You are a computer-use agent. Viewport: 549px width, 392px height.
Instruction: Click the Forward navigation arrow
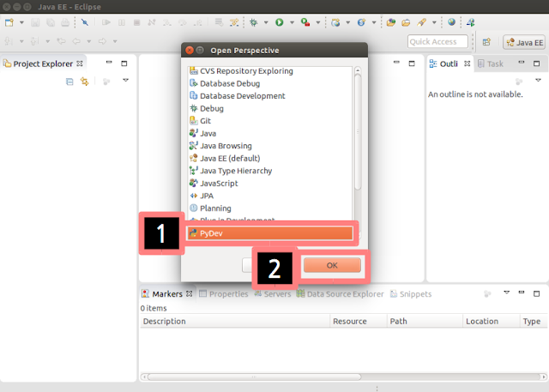[x=102, y=41]
